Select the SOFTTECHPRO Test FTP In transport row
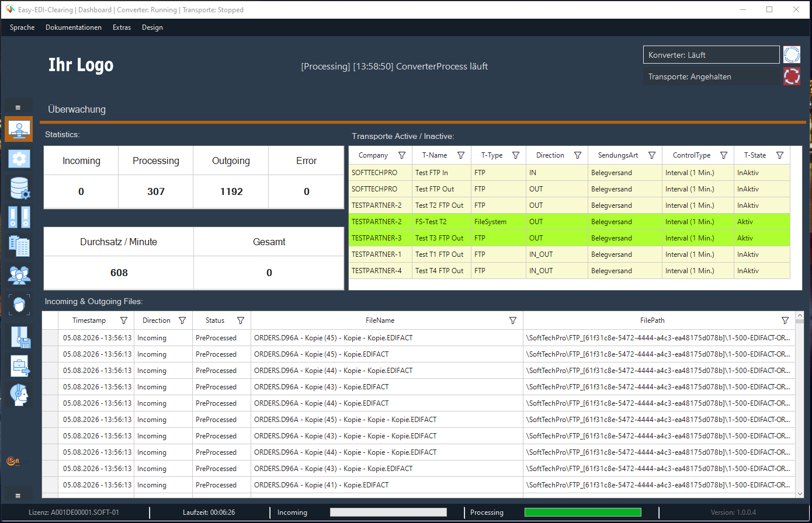Screen dimensions: 812x523 [570, 173]
